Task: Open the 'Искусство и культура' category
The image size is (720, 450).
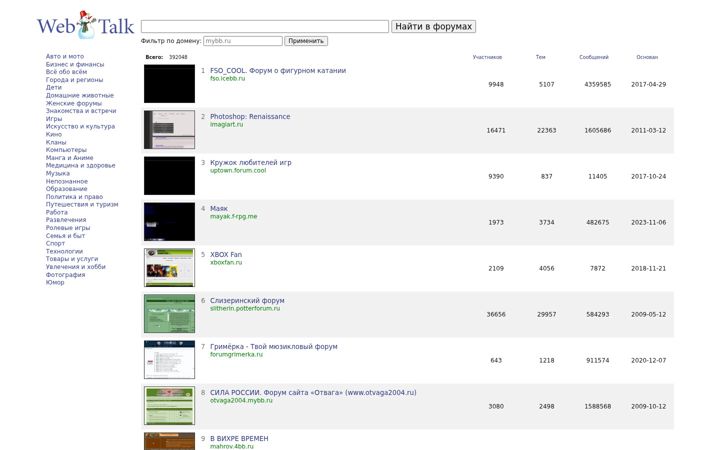Action: pyautogui.click(x=80, y=126)
